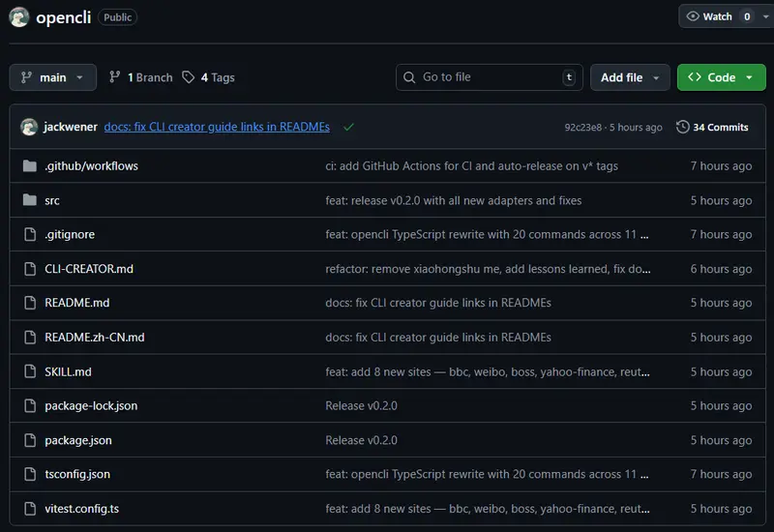The width and height of the screenshot is (774, 532).
Task: Open the opencli repository name link
Action: coord(63,17)
